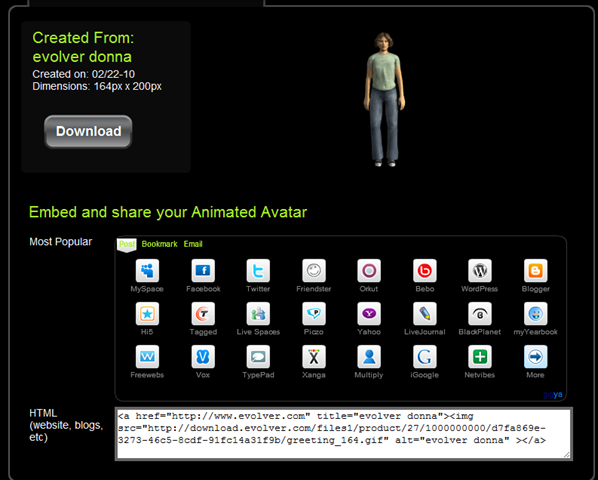Share avatar to MySpace icon

click(147, 271)
